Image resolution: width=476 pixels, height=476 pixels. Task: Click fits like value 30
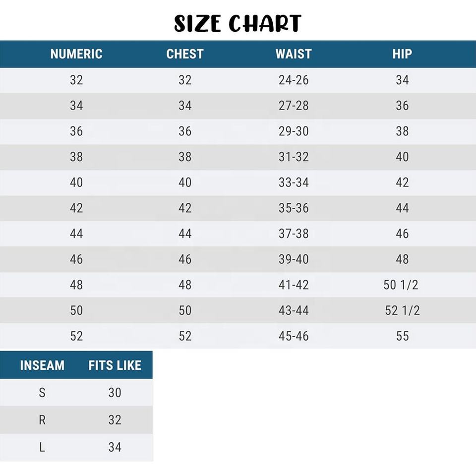click(x=115, y=393)
